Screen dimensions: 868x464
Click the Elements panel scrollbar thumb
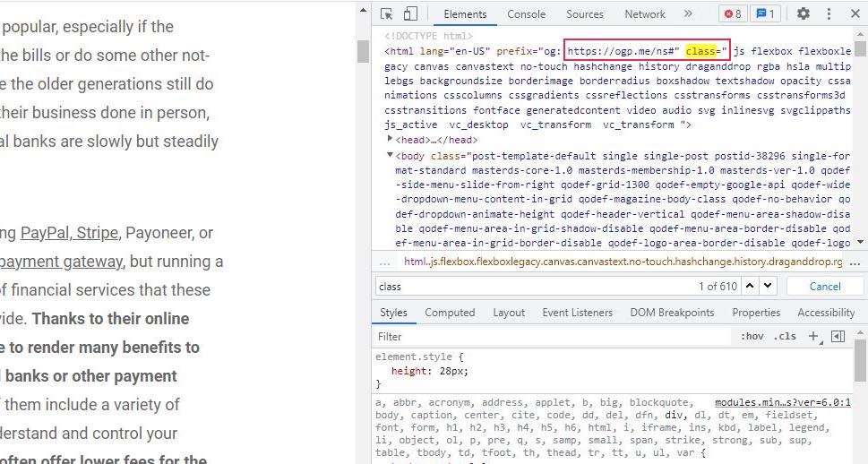pyautogui.click(x=860, y=48)
